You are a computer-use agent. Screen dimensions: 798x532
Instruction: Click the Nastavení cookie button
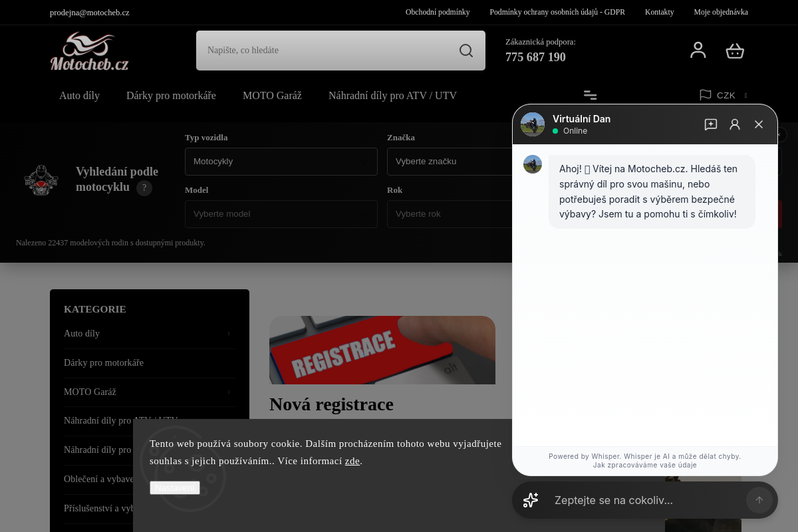[175, 487]
